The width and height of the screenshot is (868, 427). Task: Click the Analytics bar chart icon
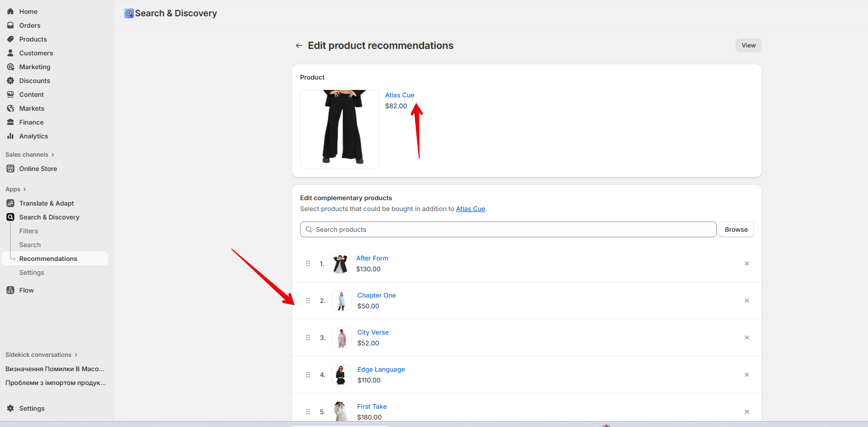pos(10,136)
